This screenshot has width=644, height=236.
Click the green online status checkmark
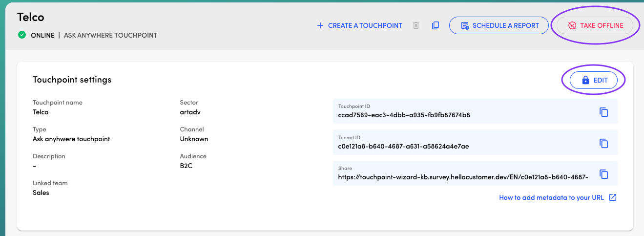(22, 35)
